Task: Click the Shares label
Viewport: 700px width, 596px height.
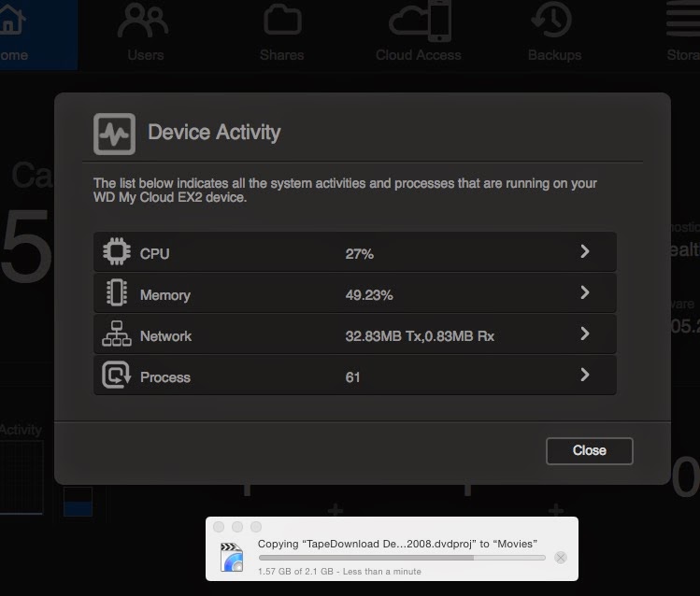Action: 281,55
